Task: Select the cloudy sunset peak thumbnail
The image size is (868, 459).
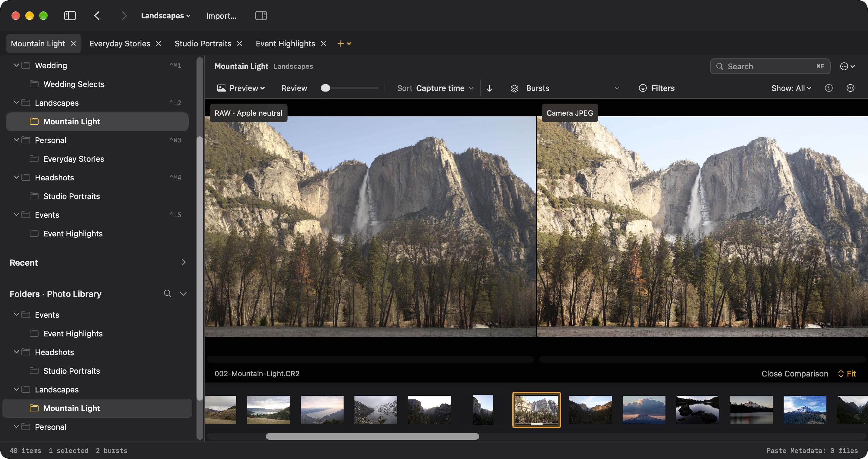Action: pyautogui.click(x=643, y=410)
